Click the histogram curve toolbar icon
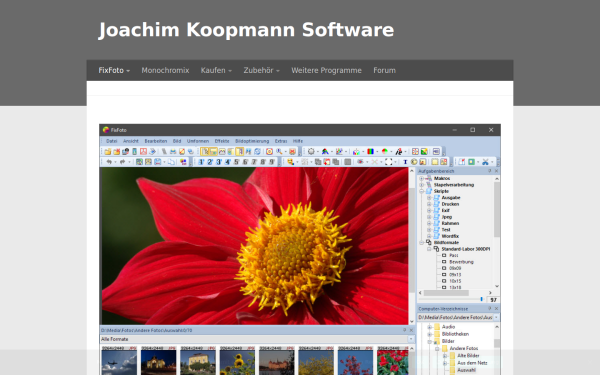The height and width of the screenshot is (375, 600). click(222, 152)
